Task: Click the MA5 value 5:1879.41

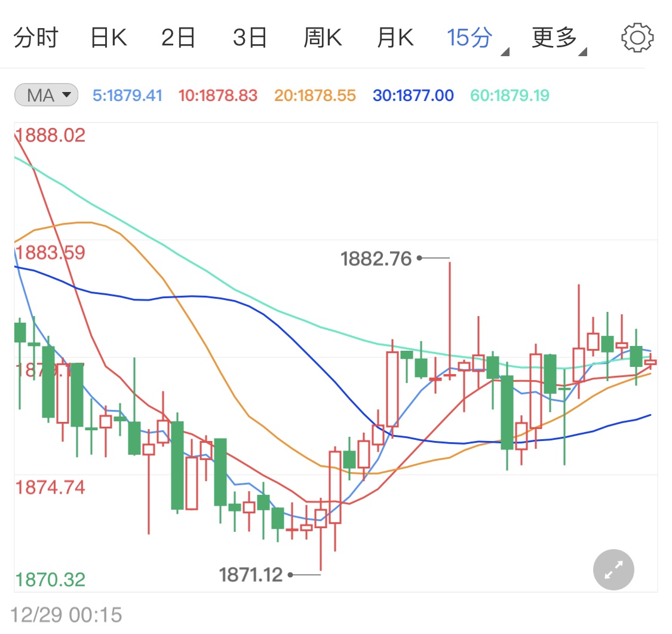Action: pyautogui.click(x=127, y=95)
